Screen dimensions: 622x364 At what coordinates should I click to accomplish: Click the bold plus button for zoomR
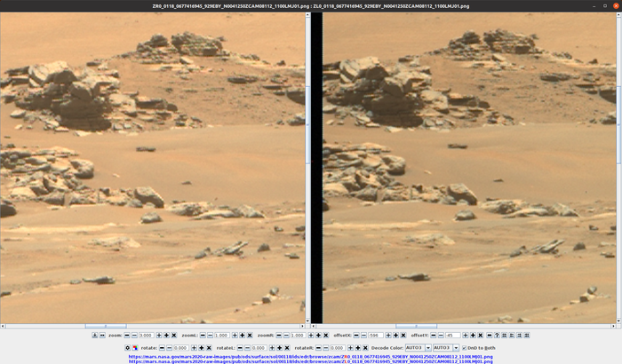click(x=318, y=336)
